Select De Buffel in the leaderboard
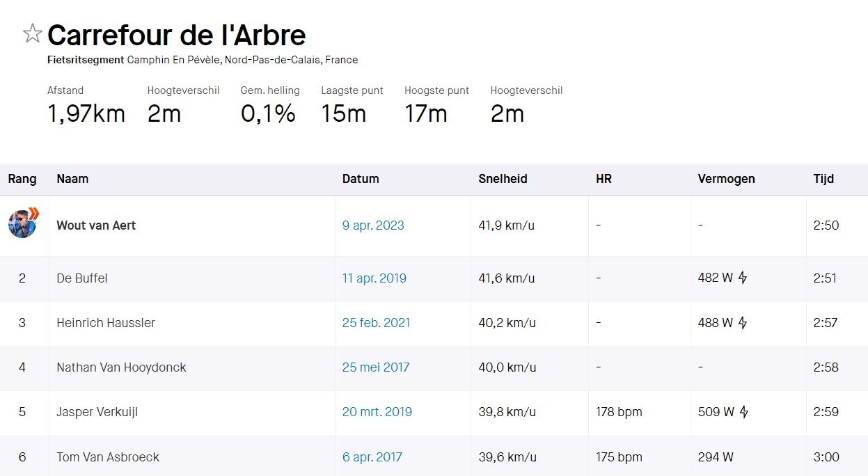Image resolution: width=868 pixels, height=476 pixels. [x=82, y=278]
